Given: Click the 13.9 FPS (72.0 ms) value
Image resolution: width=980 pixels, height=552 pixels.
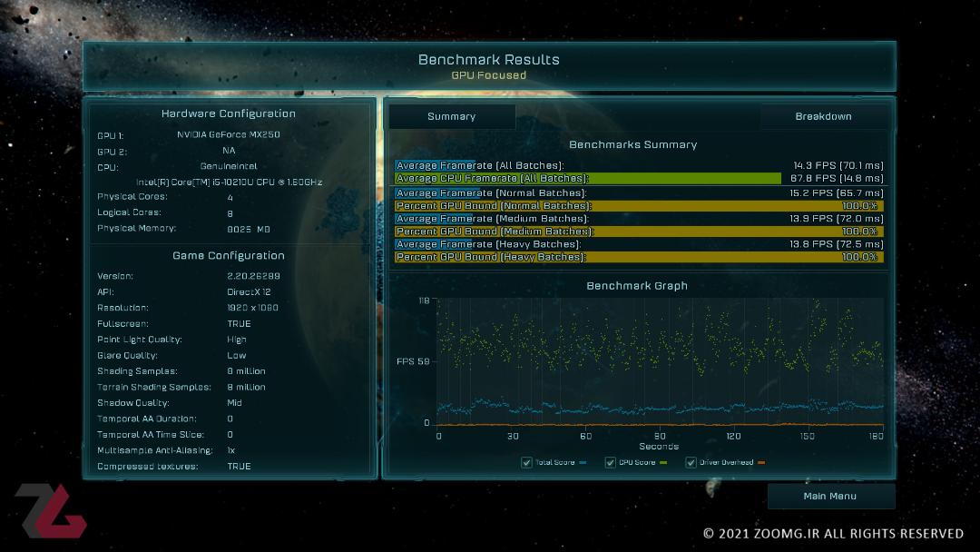Looking at the screenshot, I should click(837, 219).
